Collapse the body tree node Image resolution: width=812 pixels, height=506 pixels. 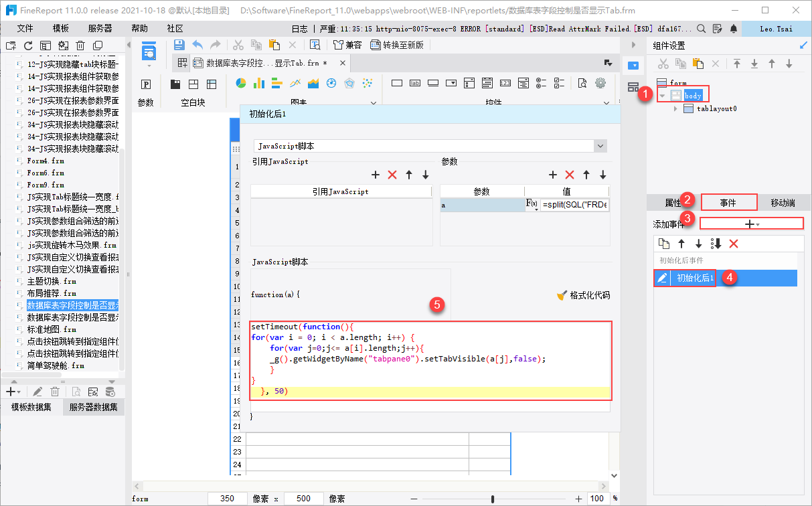coord(662,96)
